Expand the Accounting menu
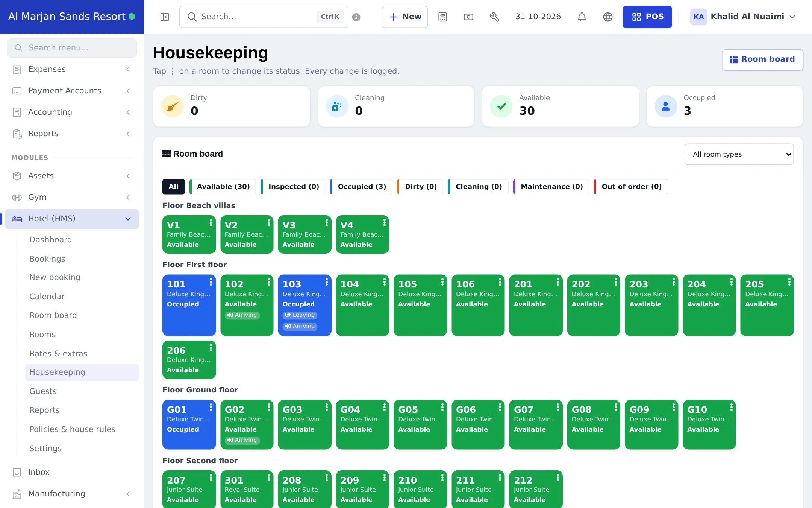Viewport: 812px width, 508px height. coord(72,112)
